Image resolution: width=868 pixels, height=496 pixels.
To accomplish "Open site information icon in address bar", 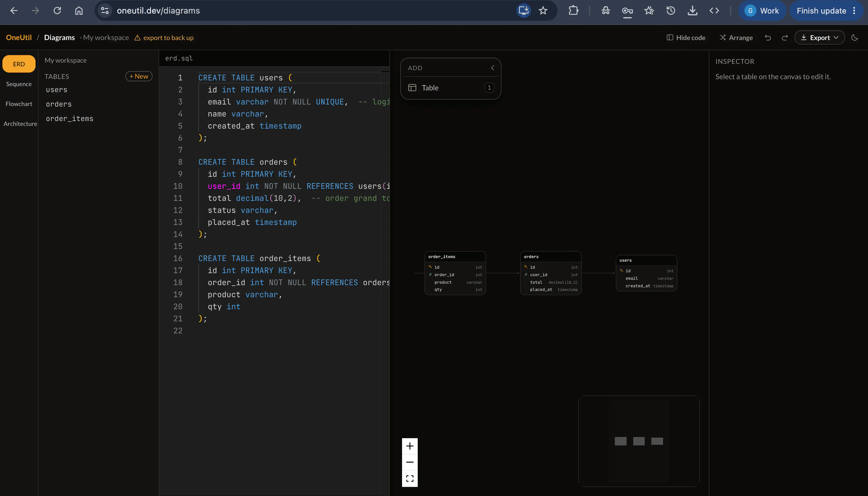I will [105, 11].
